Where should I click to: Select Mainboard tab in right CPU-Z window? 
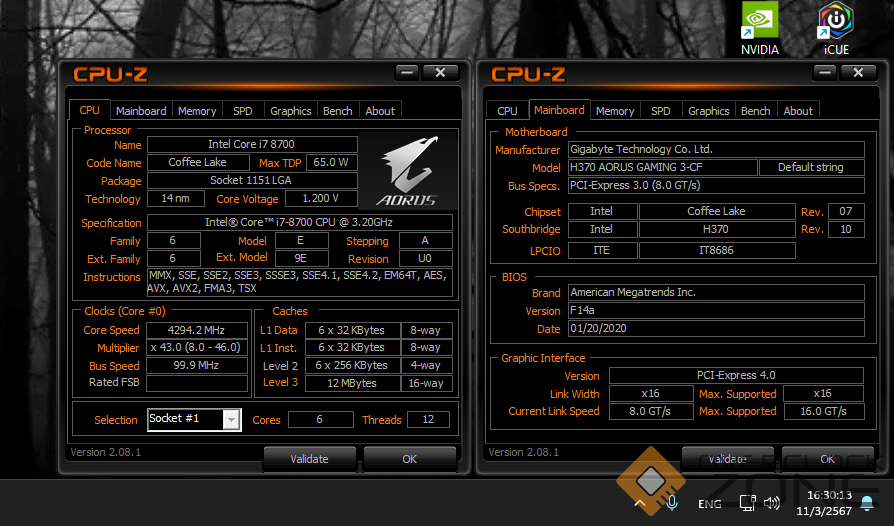559,110
